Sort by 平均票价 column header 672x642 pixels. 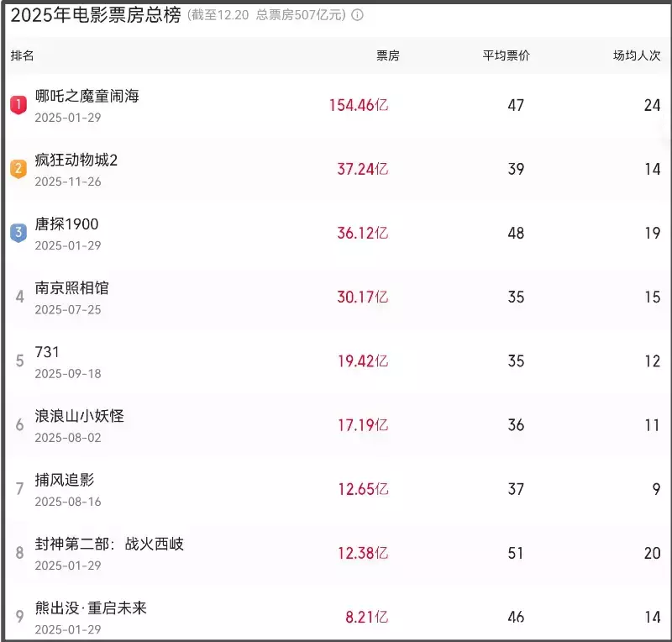(506, 56)
